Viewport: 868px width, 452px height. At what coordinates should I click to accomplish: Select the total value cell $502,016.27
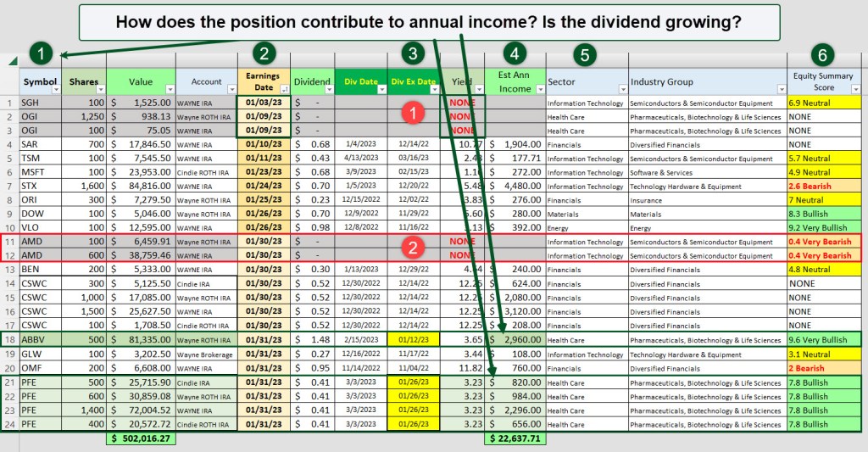(141, 438)
